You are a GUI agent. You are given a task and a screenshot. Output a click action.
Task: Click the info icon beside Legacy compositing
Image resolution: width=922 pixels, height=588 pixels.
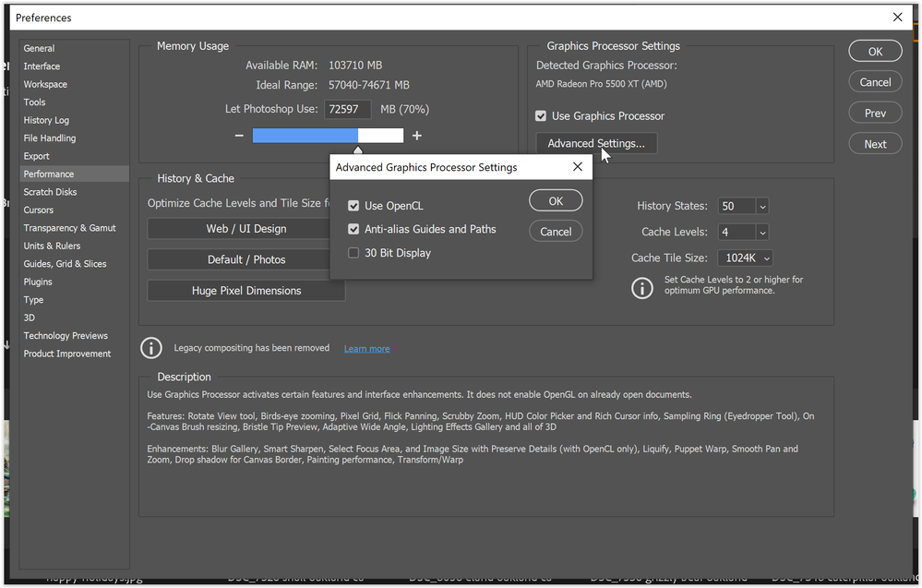tap(151, 348)
